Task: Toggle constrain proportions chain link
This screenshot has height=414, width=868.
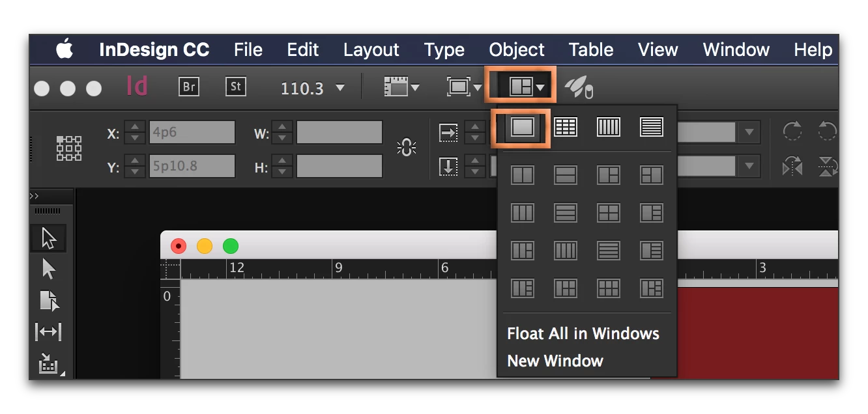Action: coord(406,148)
